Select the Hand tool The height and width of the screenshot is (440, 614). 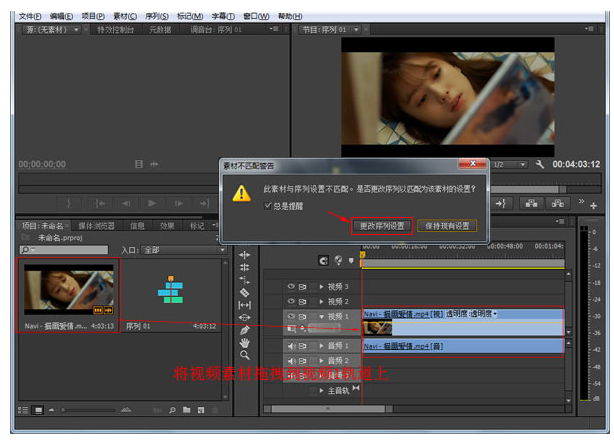click(x=245, y=343)
